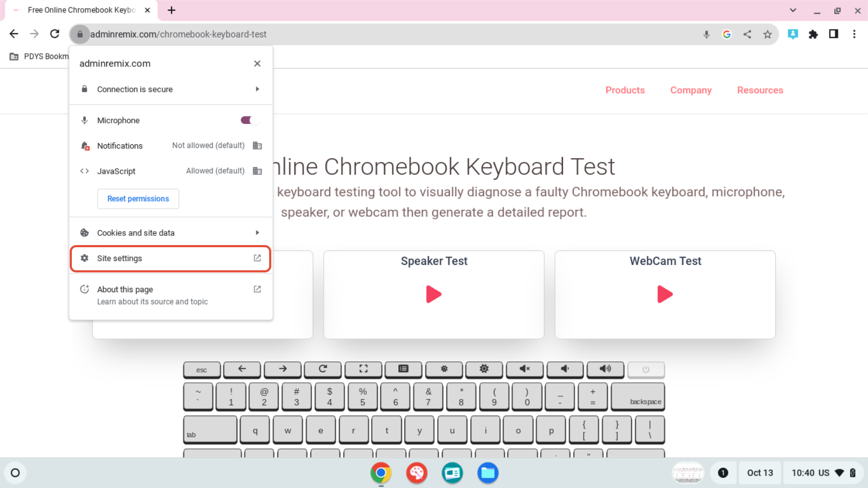Open the tab search dropdown arrow
Image resolution: width=868 pixels, height=488 pixels.
(793, 10)
